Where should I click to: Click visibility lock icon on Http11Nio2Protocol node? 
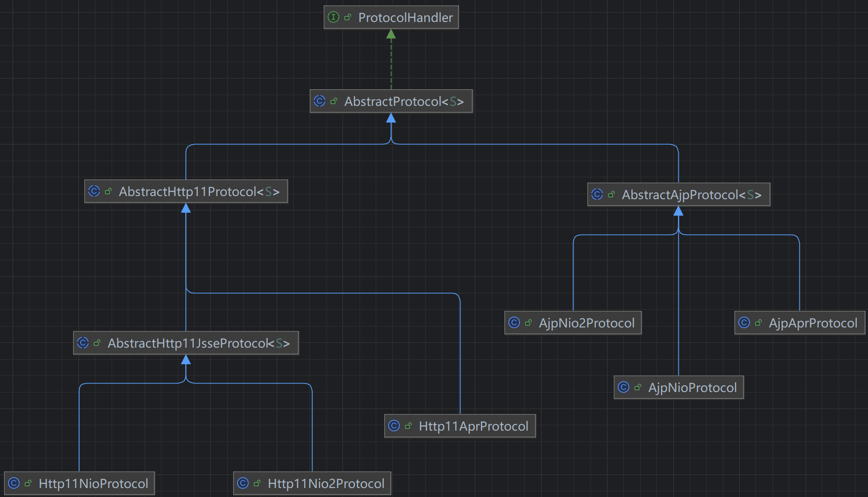(x=257, y=484)
